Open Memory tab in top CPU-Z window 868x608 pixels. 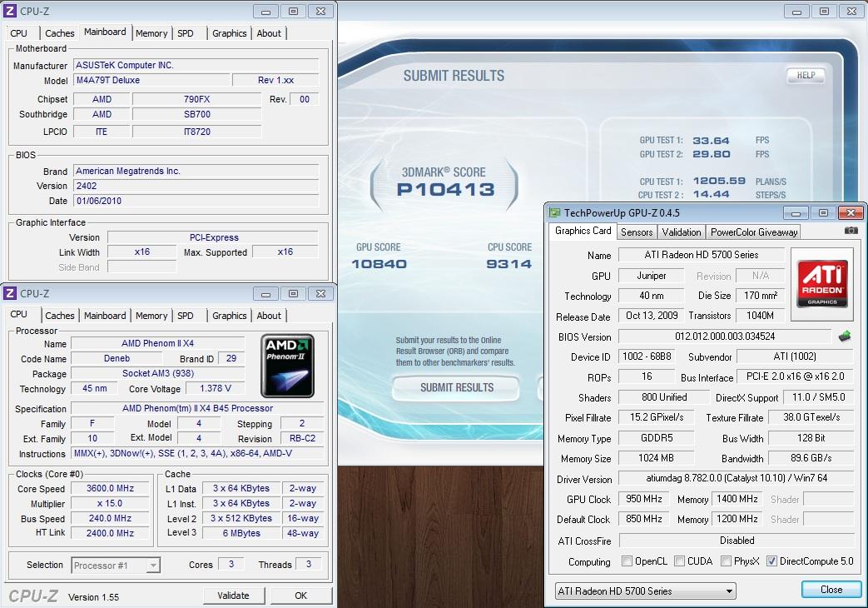click(x=151, y=33)
